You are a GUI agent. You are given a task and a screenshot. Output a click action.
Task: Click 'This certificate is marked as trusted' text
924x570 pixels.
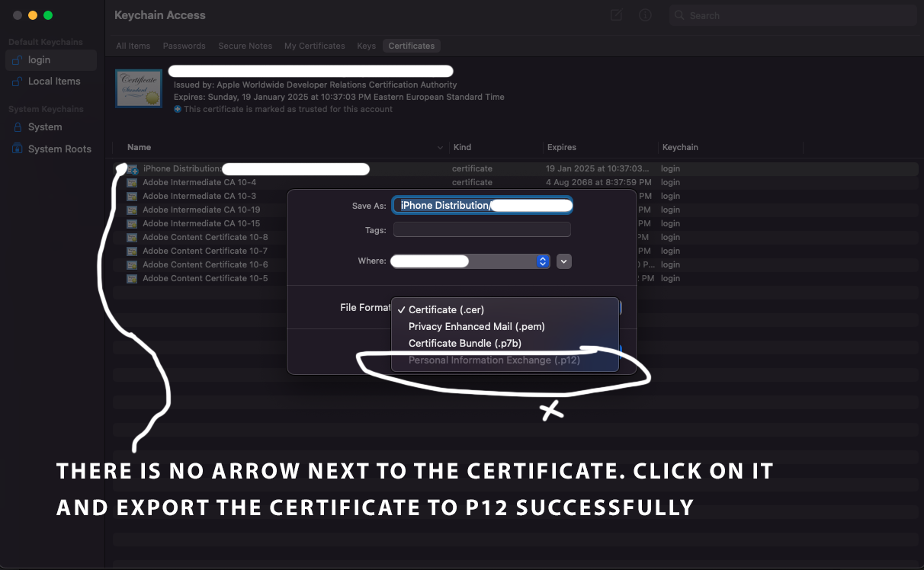click(x=288, y=109)
